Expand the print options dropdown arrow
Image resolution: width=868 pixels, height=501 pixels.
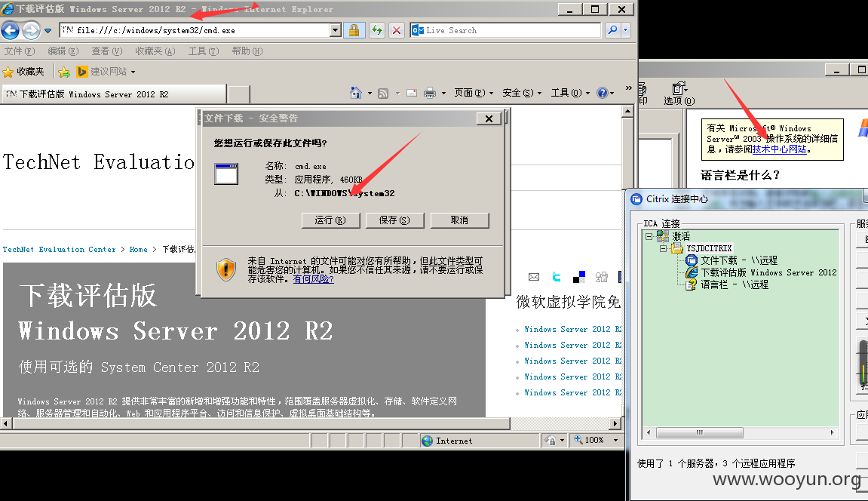[443, 93]
